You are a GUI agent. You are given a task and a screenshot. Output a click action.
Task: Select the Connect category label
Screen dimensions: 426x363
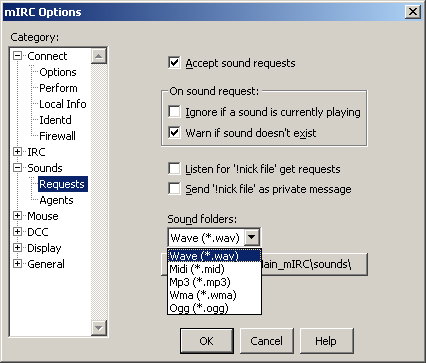(47, 56)
